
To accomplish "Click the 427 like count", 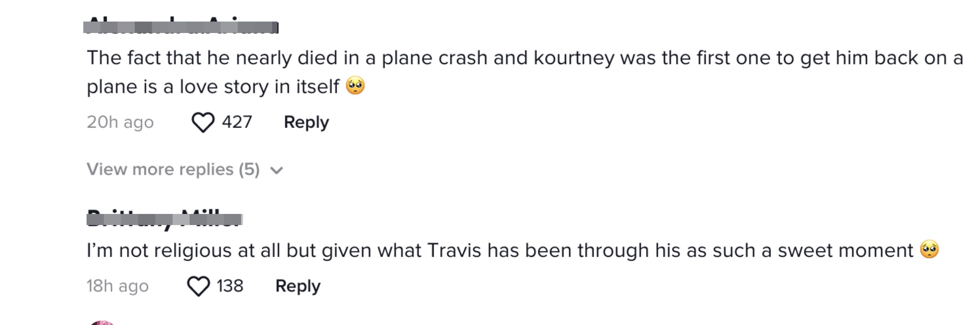I will pos(237,122).
